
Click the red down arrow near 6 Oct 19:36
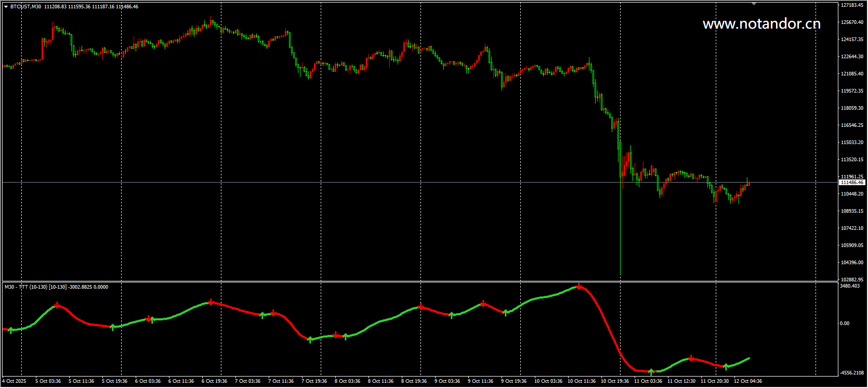click(211, 302)
